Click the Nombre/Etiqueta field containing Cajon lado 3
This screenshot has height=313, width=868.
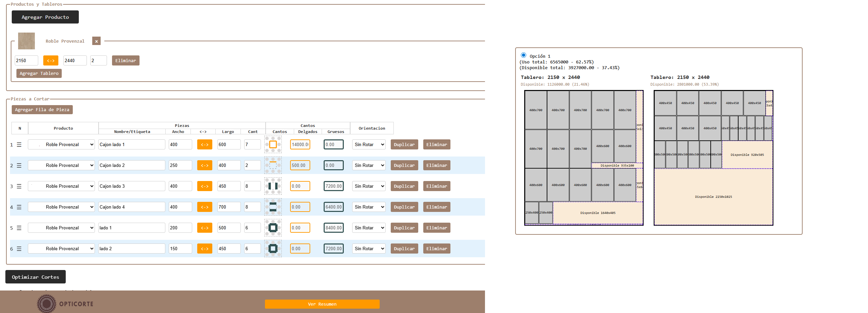[x=131, y=186]
